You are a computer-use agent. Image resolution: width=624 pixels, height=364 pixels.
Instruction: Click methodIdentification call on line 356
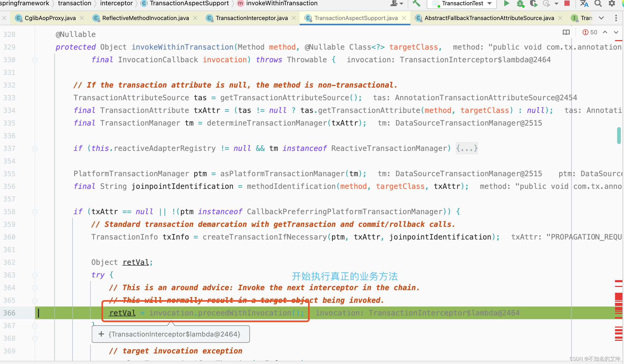[291, 186]
